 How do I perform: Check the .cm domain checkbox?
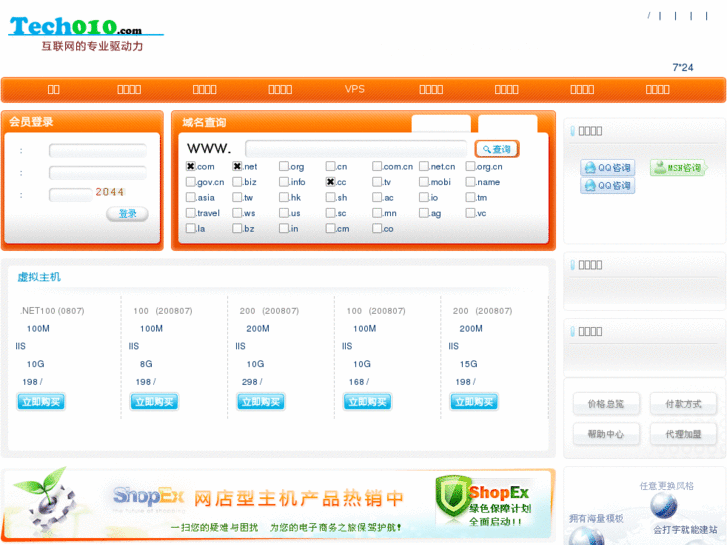[x=330, y=228]
